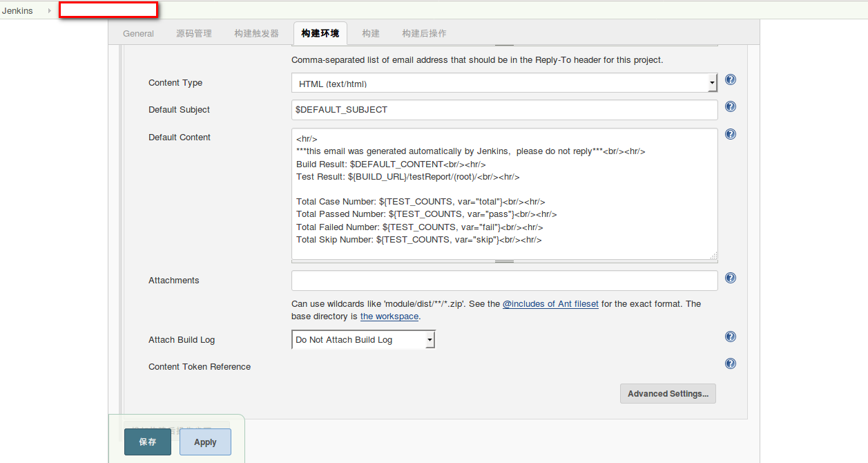
Task: Click the 'Attach Build Log' label
Action: point(182,340)
